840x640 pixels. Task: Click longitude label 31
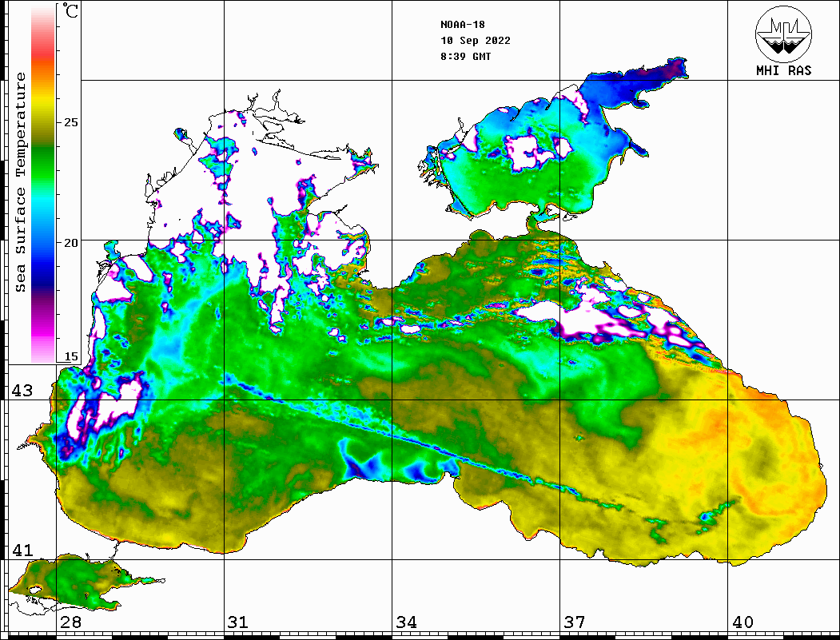[238, 622]
